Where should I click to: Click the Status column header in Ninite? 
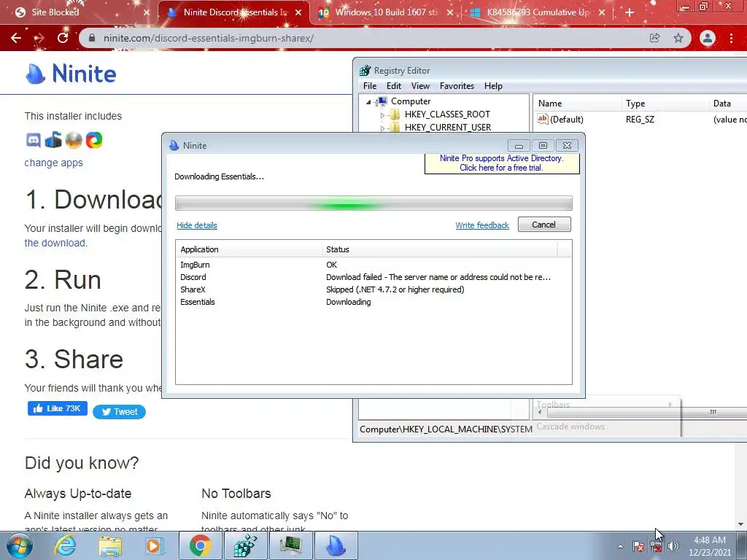(439, 249)
